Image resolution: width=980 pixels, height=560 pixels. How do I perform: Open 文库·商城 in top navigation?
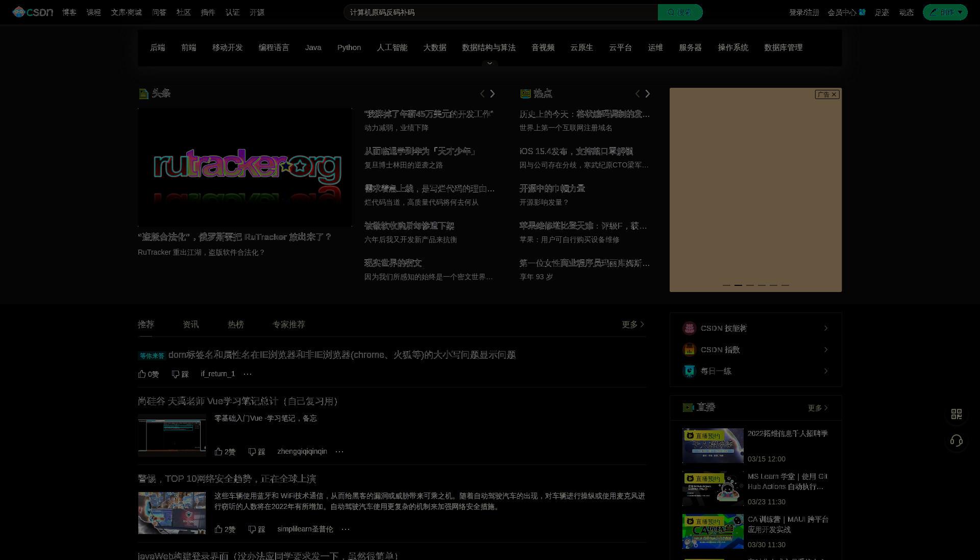pos(127,12)
